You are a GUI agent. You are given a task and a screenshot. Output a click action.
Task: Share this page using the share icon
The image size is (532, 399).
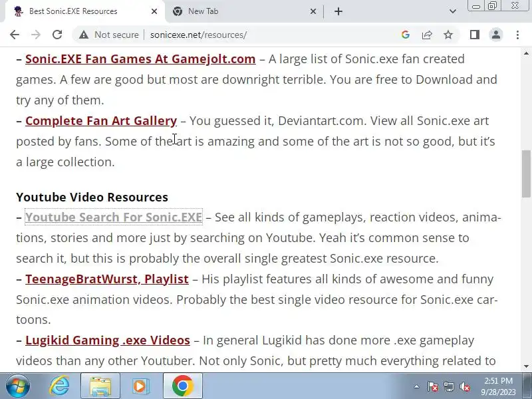click(x=427, y=35)
